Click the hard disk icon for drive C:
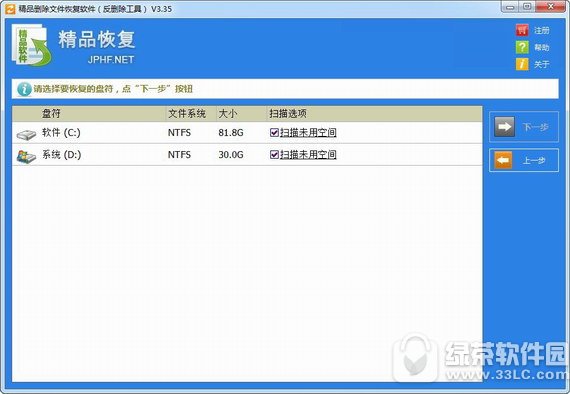Screen dimensions: 570x394 tap(26, 134)
